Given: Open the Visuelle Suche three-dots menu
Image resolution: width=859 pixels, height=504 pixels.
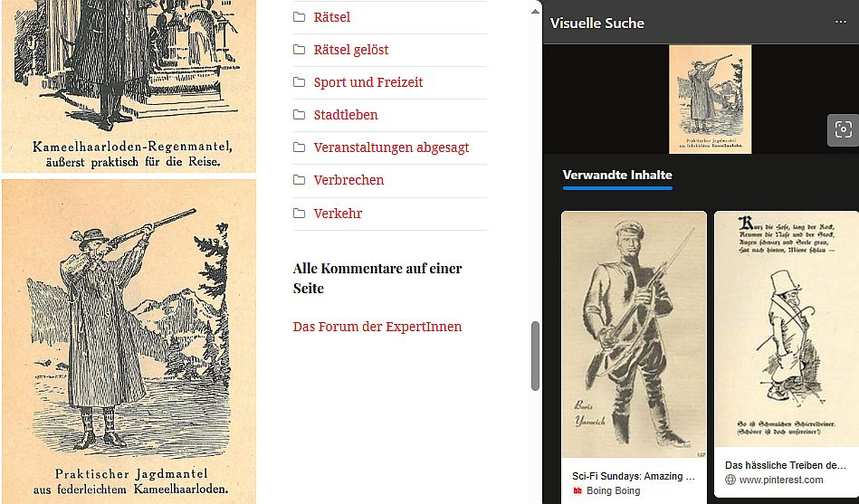Looking at the screenshot, I should [x=840, y=22].
